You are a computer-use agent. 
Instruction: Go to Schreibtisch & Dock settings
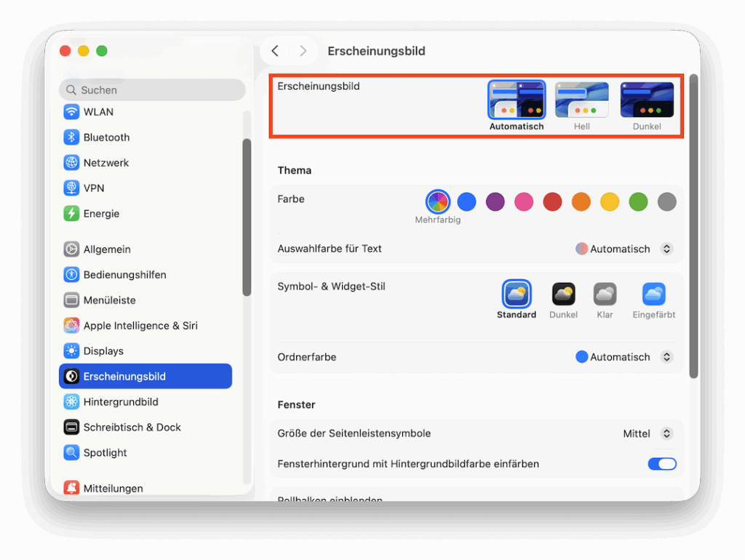click(132, 427)
